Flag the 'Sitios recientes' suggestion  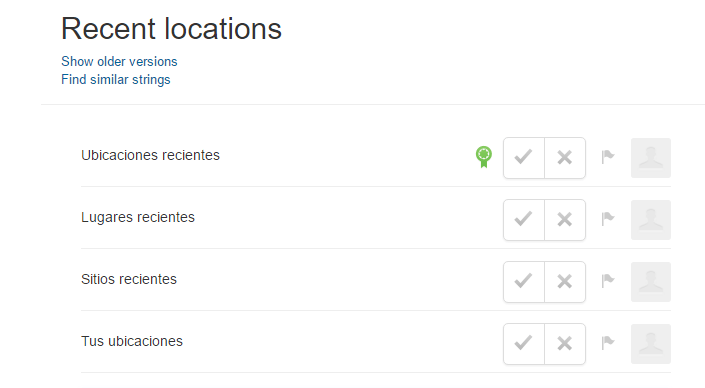click(x=608, y=281)
